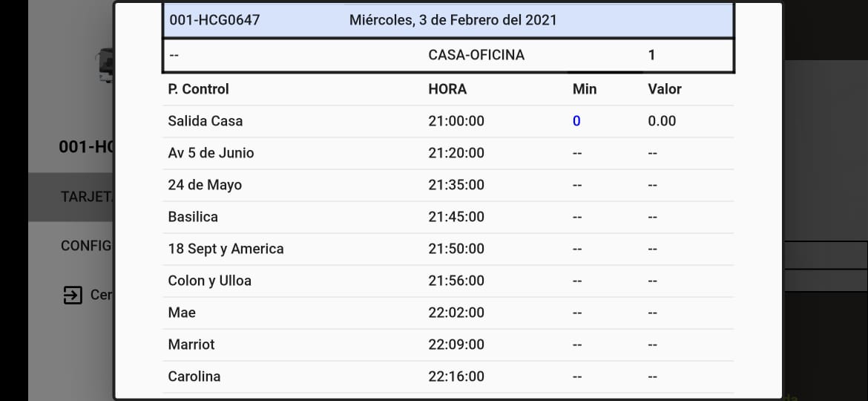Choose the 18 Sept y America row
The height and width of the screenshot is (401, 868).
226,249
